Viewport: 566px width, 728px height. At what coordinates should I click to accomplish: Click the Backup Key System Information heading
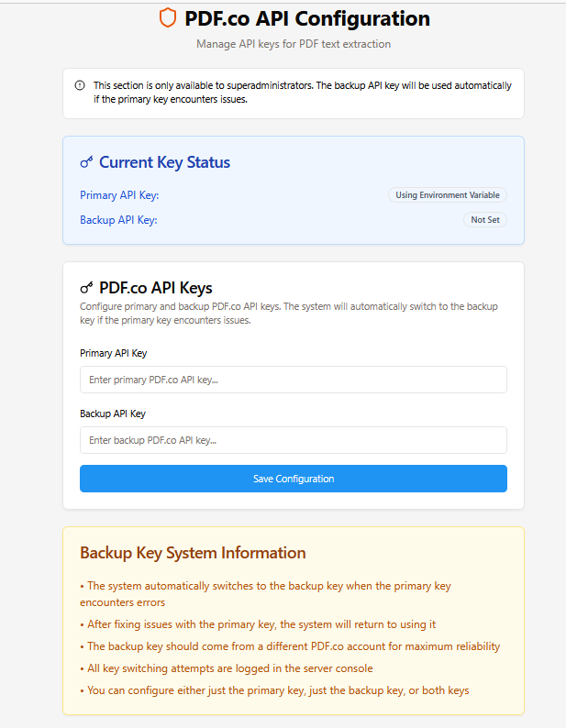click(193, 553)
